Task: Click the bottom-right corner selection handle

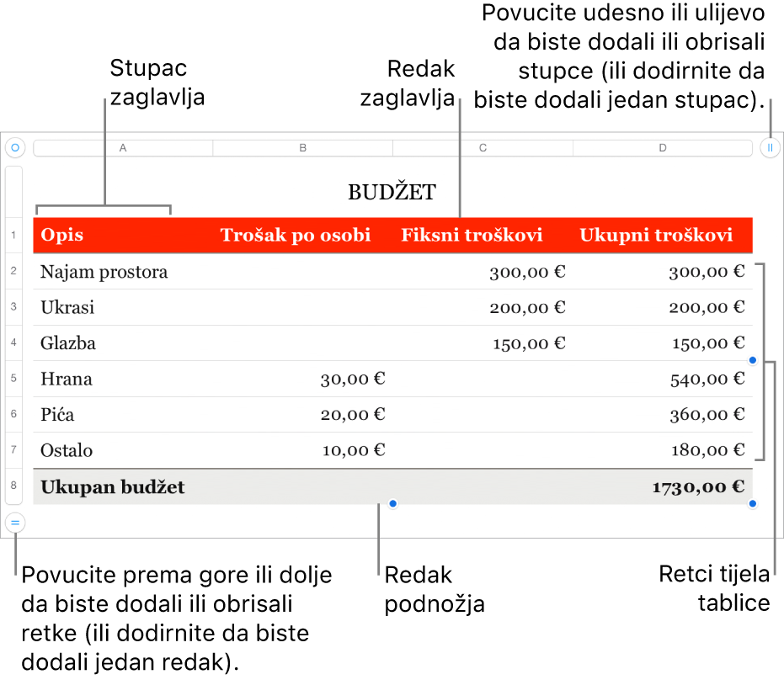Action: [753, 503]
